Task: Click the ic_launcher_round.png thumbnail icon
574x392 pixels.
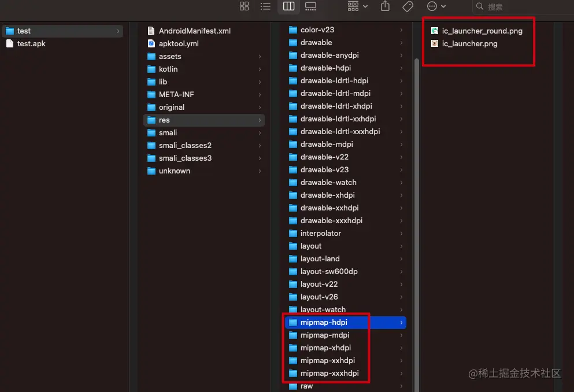Action: pyautogui.click(x=435, y=31)
